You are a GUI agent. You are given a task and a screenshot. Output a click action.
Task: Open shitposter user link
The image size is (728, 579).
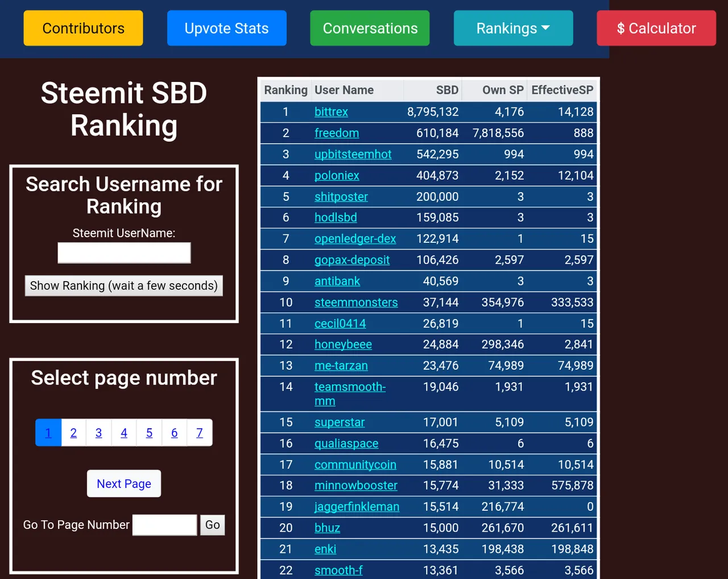coord(341,197)
